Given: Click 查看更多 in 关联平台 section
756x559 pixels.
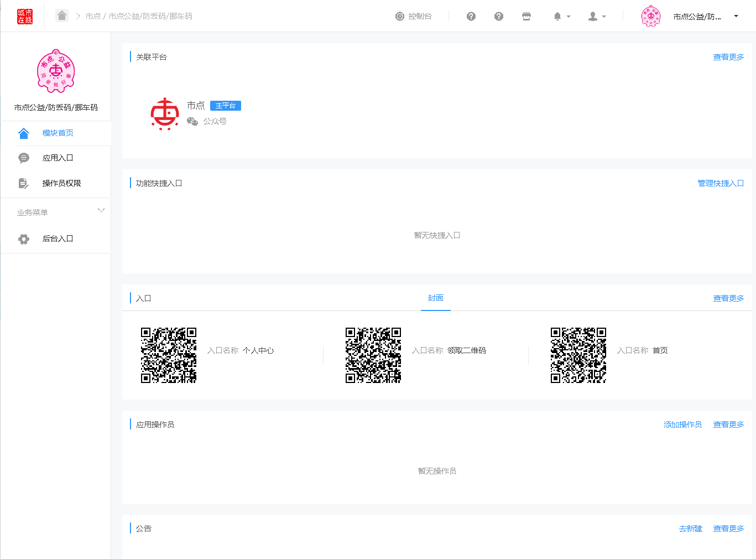Looking at the screenshot, I should (x=728, y=57).
